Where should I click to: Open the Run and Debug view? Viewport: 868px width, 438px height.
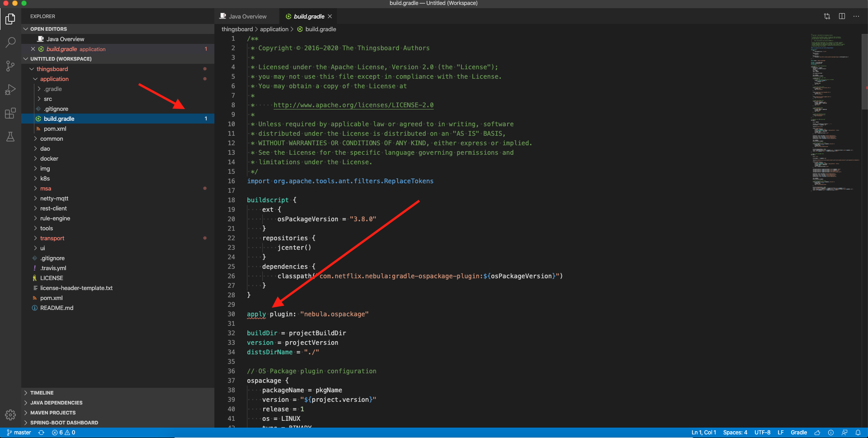10,90
